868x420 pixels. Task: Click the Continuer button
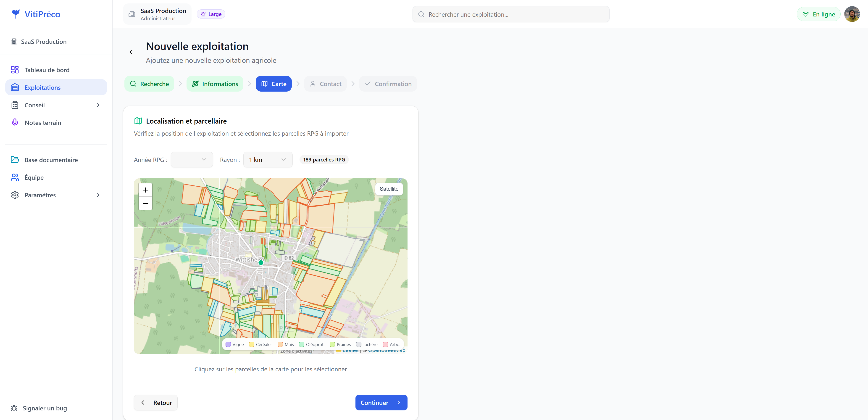point(381,402)
